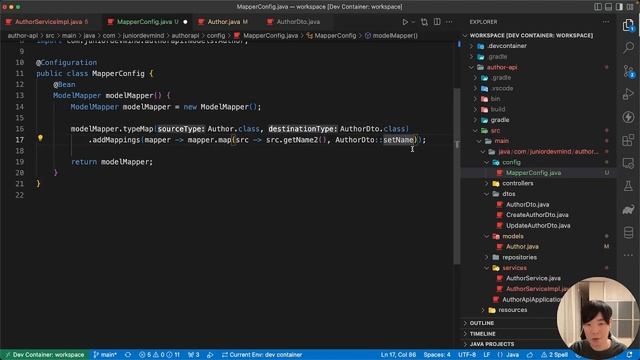Viewport: 640px width, 360px height.
Task: Click Synchronize Changes icon in status bar
Action: point(128,355)
